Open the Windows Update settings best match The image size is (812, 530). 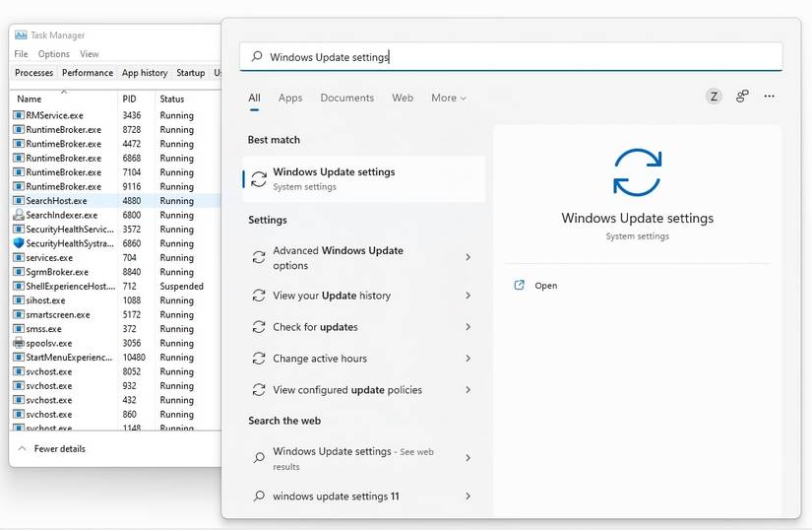(364, 178)
